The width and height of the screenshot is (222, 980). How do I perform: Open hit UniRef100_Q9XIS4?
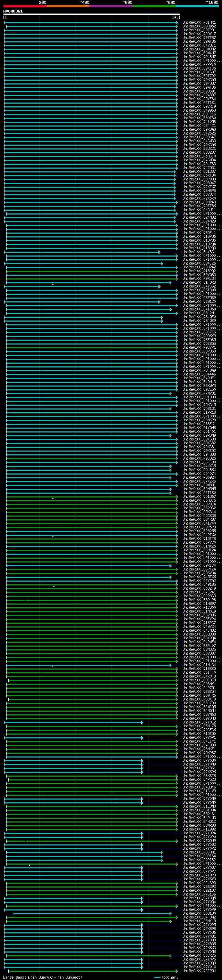(199, 566)
